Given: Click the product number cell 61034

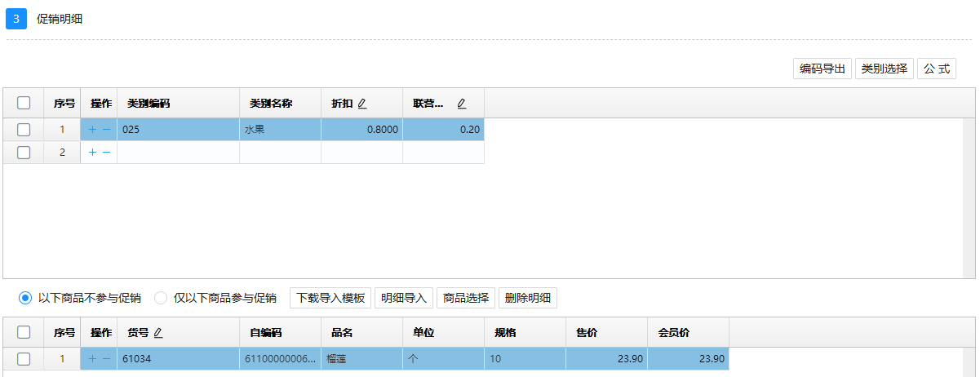Looking at the screenshot, I should point(179,358).
